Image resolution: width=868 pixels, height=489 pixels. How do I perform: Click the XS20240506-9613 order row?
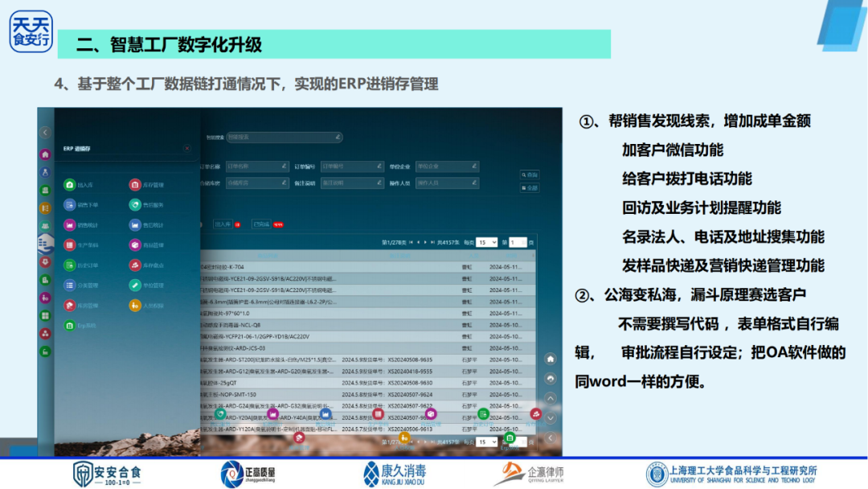point(367,429)
